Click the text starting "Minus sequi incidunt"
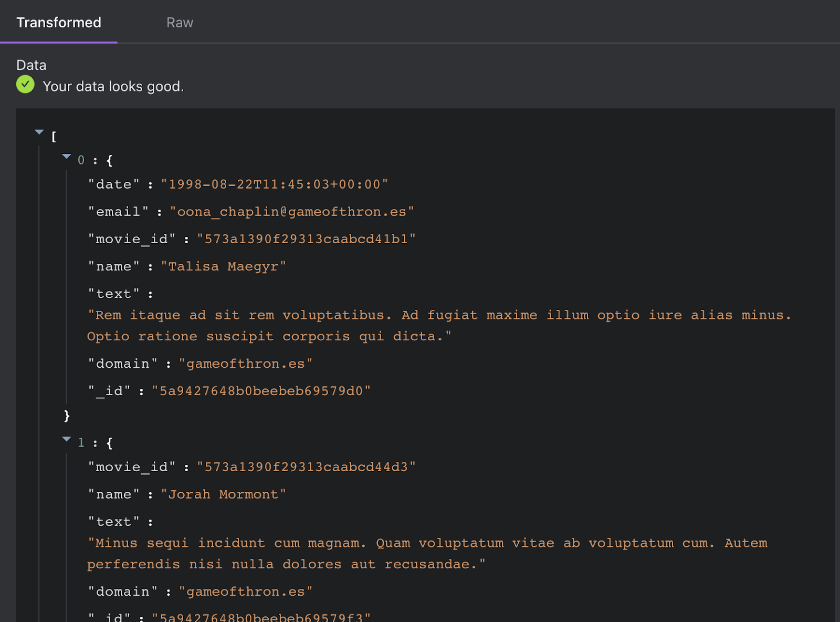This screenshot has width=840, height=622. point(427,554)
